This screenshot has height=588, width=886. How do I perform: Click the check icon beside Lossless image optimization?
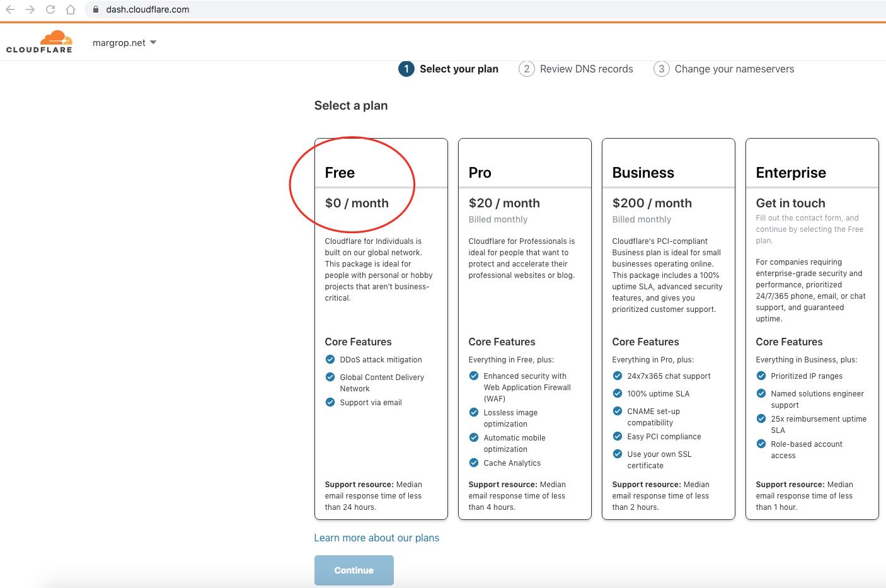(x=473, y=412)
